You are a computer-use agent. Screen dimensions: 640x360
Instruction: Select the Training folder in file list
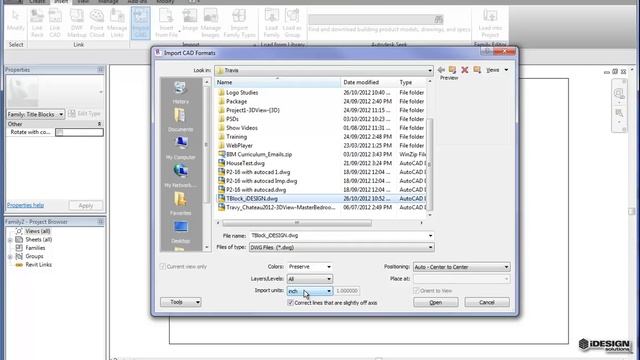point(236,137)
